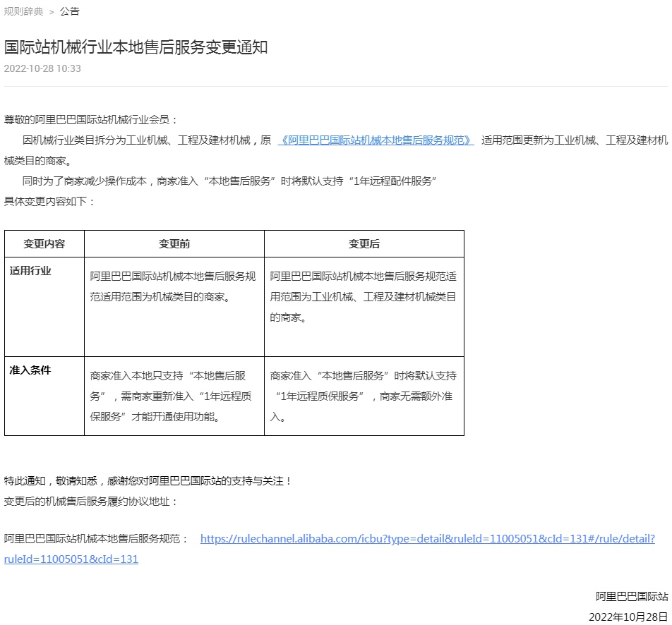672x625 pixels.
Task: Click the 变更前 cell for 适用行业
Action: [174, 307]
